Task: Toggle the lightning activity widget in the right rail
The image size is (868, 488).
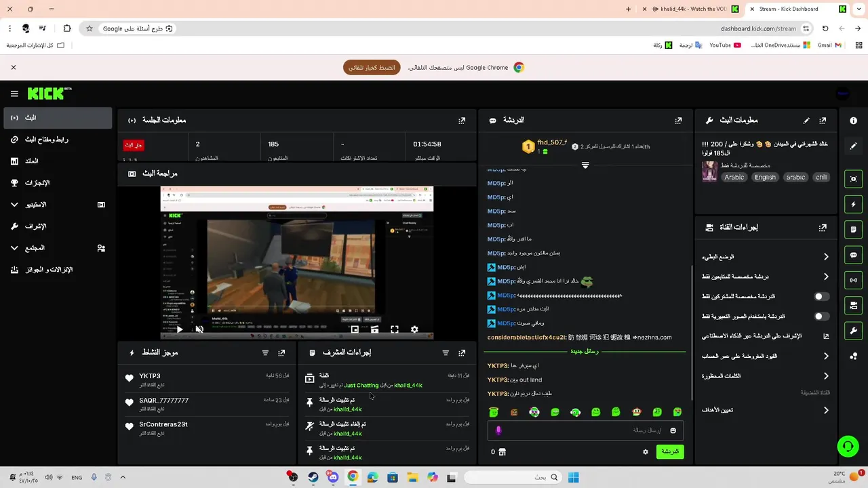Action: point(853,204)
